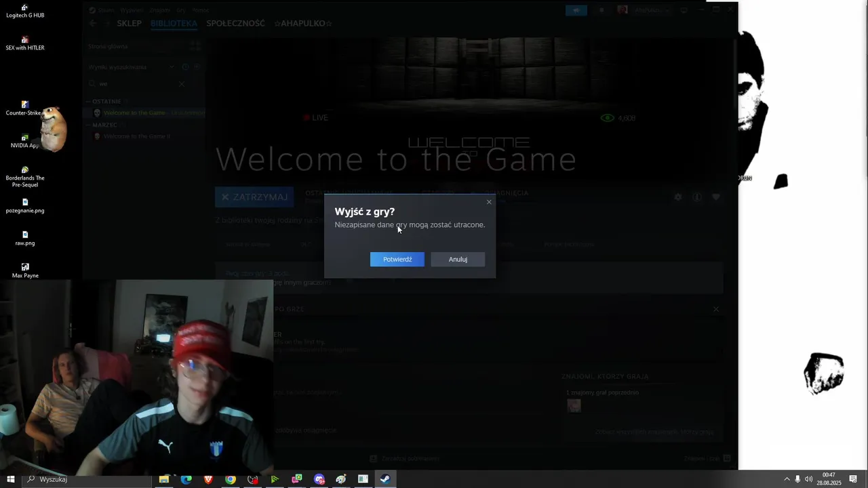Viewport: 868px width, 488px height.
Task: Show hidden system tray icons chevron
Action: tap(787, 479)
